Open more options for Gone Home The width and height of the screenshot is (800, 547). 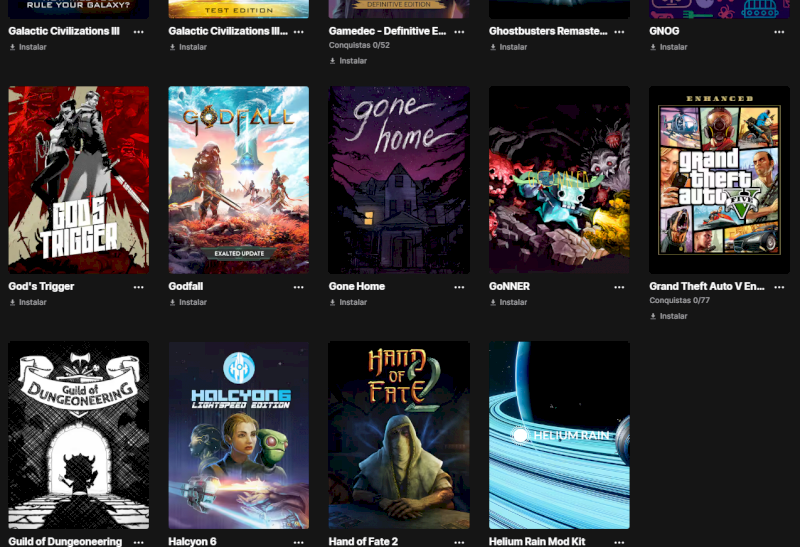[459, 287]
